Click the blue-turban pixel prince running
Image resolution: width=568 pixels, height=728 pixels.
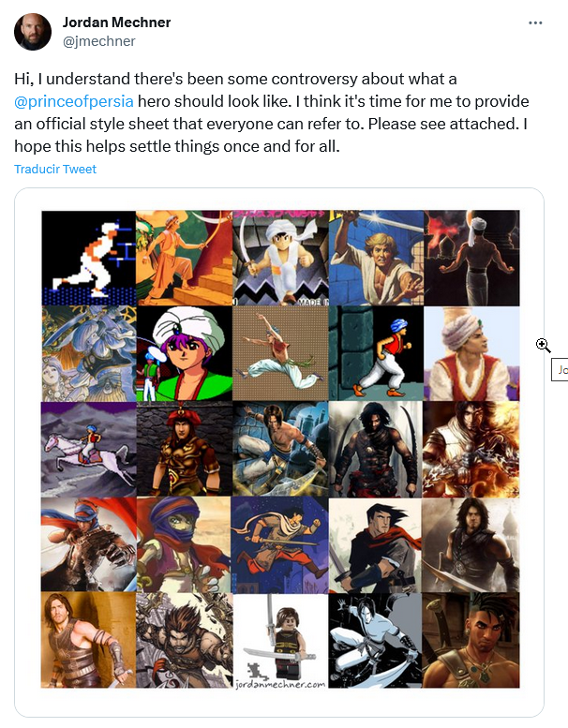tap(376, 353)
